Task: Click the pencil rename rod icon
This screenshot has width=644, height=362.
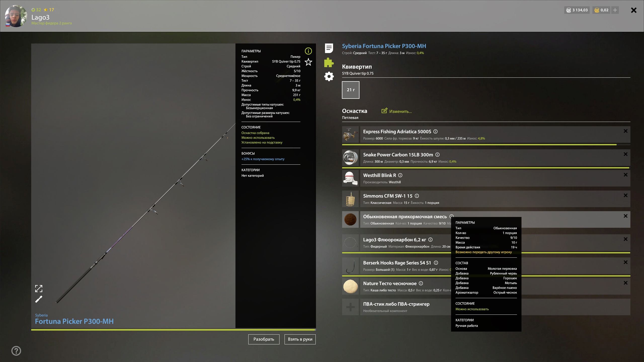Action: point(39,299)
